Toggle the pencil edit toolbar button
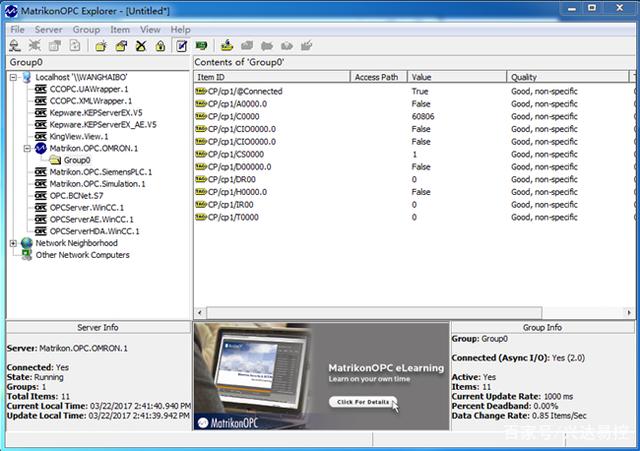The width and height of the screenshot is (640, 451). (x=181, y=46)
